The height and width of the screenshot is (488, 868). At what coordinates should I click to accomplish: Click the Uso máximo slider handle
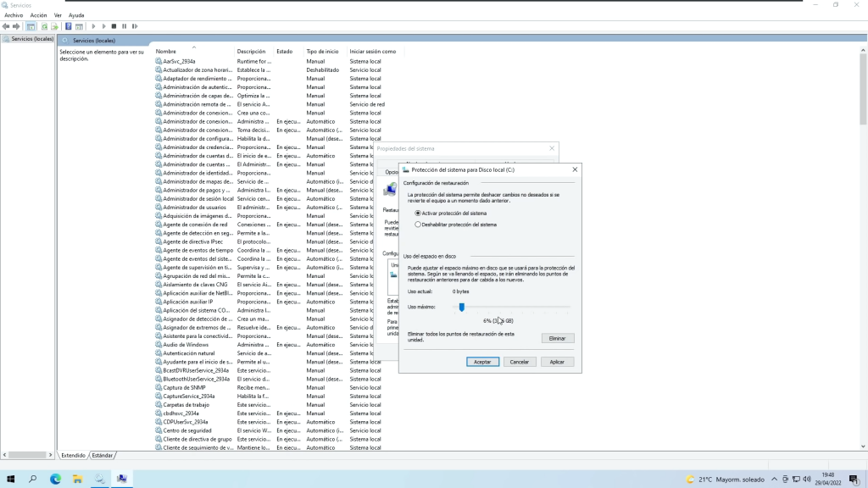(x=462, y=308)
